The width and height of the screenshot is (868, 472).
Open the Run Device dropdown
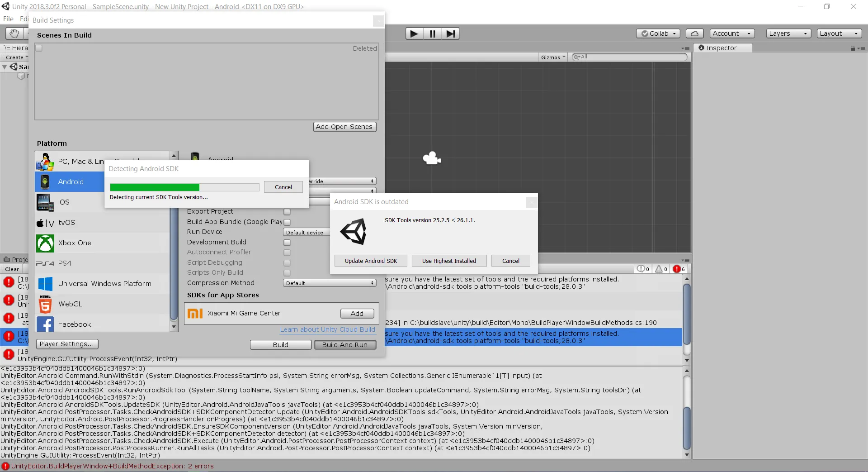click(x=307, y=233)
